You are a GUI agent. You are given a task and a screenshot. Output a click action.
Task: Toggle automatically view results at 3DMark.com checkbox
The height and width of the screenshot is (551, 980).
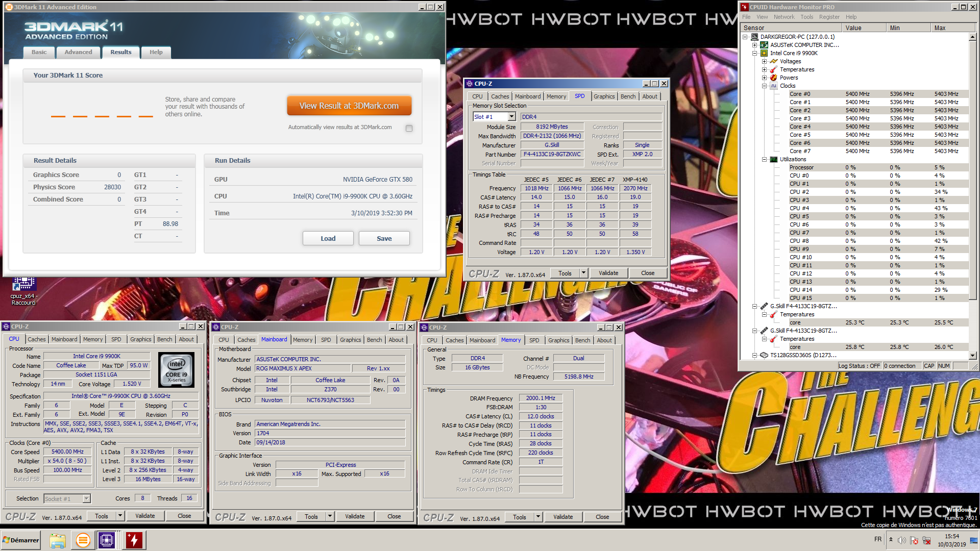[409, 128]
